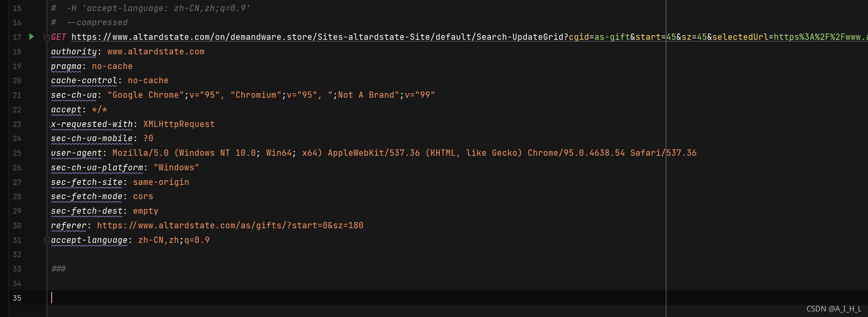Click the Mozilla/5.0 user-agent value
Screen dimensions: 868x317
(405, 153)
